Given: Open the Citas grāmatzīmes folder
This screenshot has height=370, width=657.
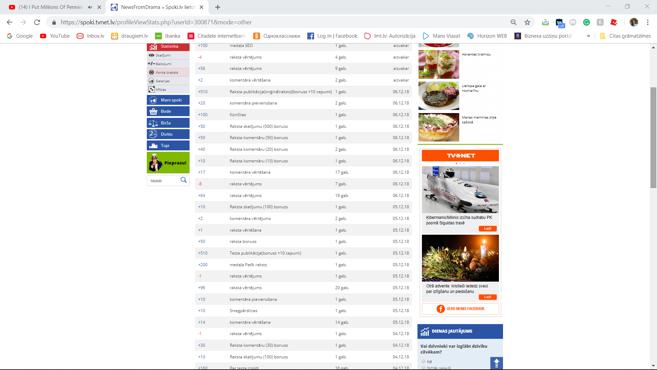Looking at the screenshot, I should pyautogui.click(x=625, y=36).
